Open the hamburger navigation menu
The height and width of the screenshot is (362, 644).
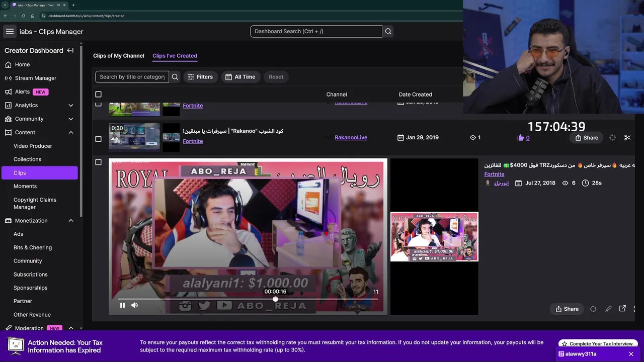tap(10, 31)
